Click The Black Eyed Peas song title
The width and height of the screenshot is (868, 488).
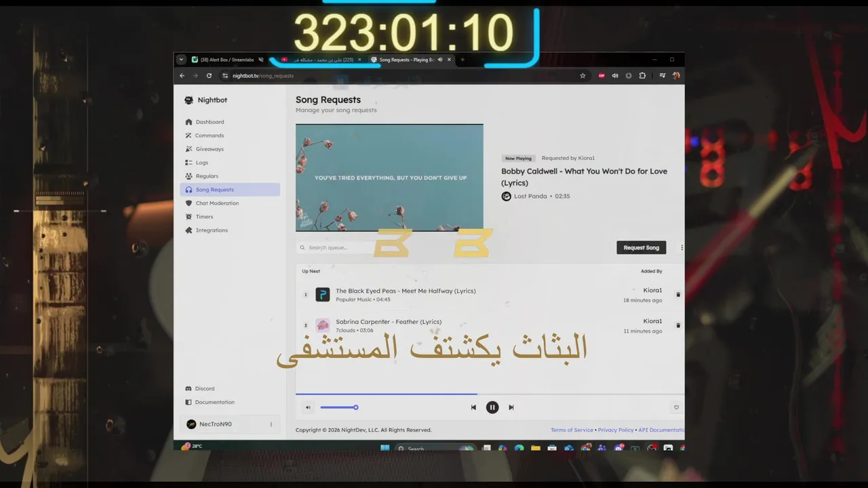406,291
